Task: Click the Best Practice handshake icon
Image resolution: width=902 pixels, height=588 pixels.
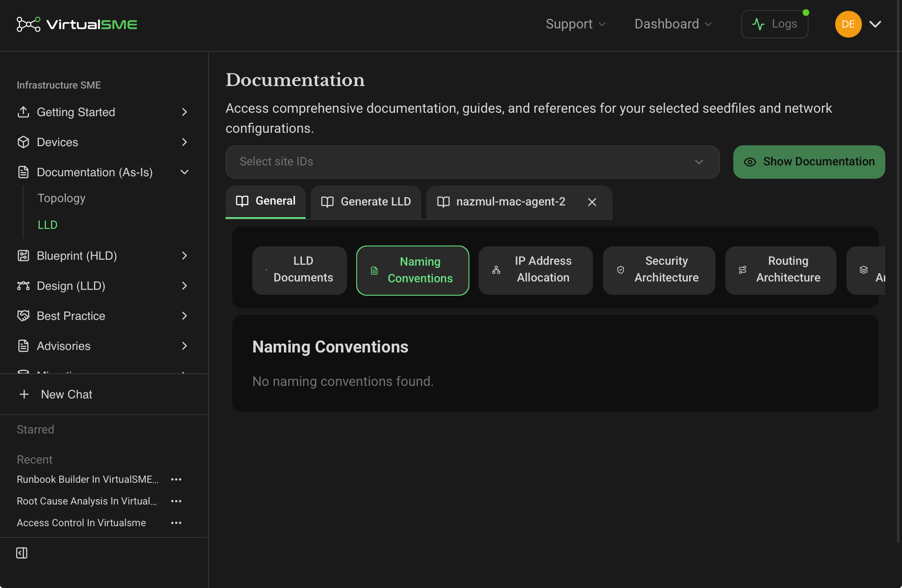Action: [x=23, y=316]
